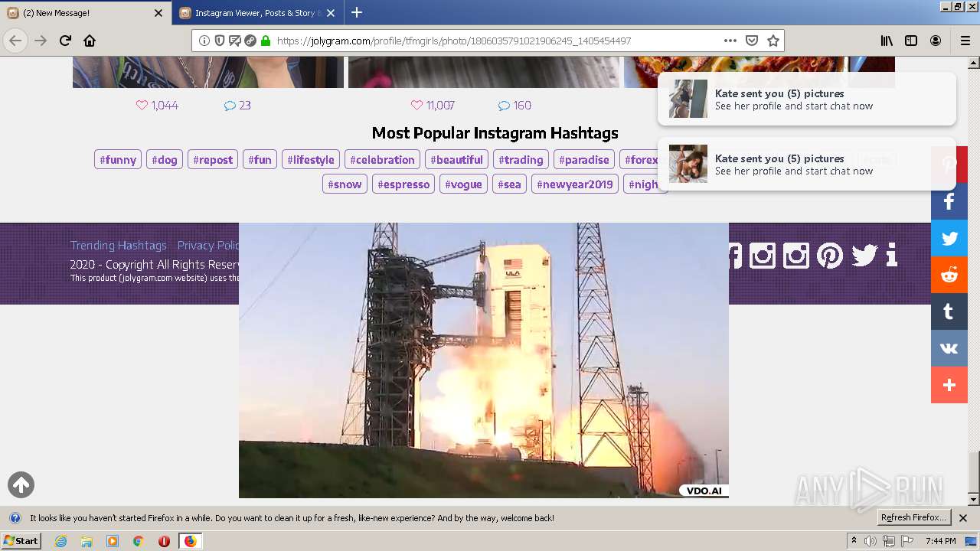Click the comment icon showing 160 comments
This screenshot has height=551, width=980.
pos(504,106)
